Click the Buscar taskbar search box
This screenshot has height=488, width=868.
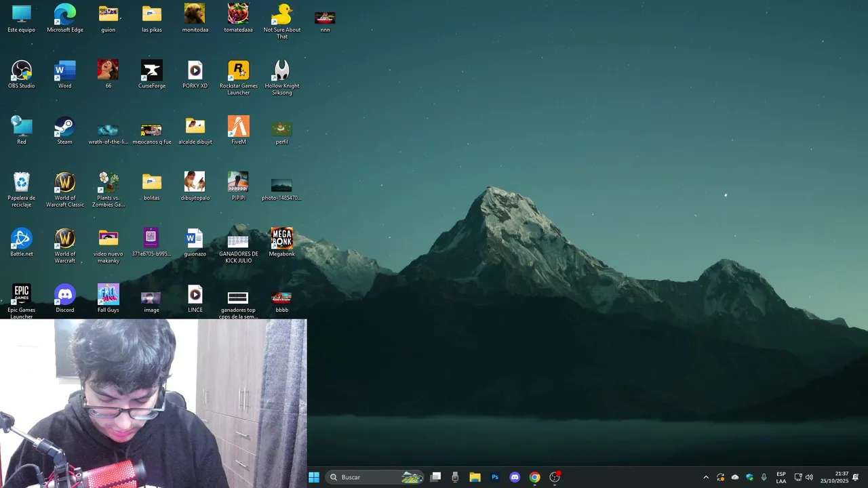point(375,477)
